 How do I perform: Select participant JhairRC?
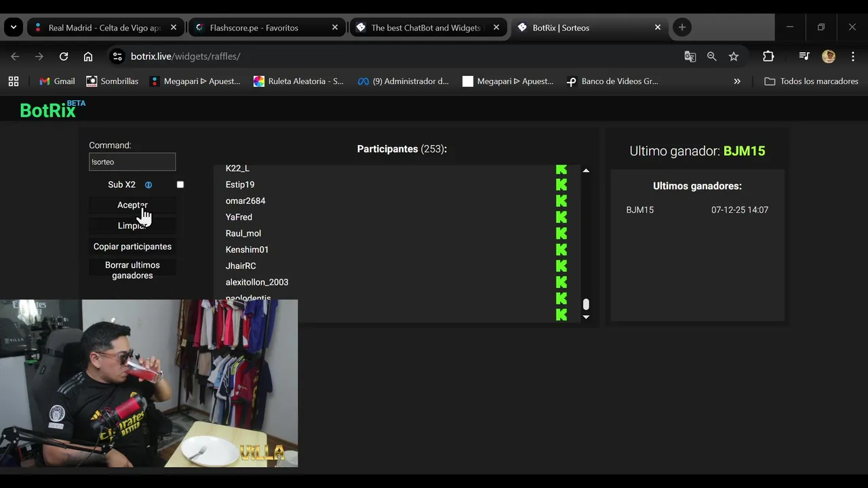(241, 266)
